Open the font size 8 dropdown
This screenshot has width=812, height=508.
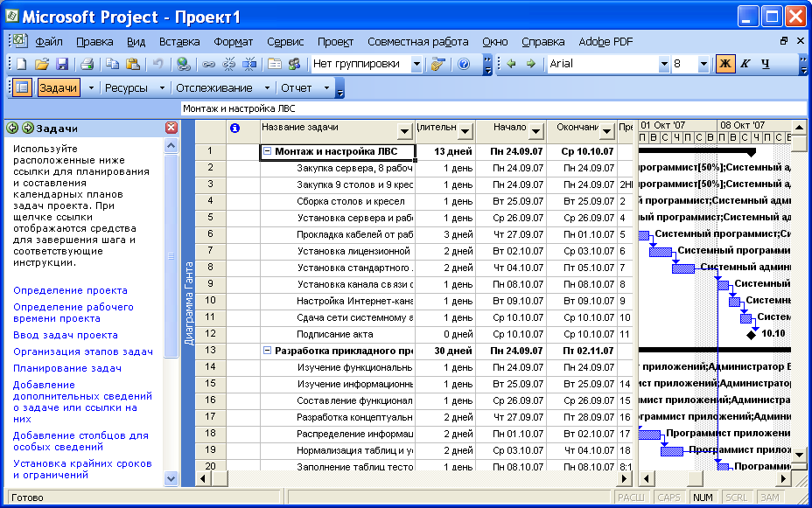click(x=703, y=65)
